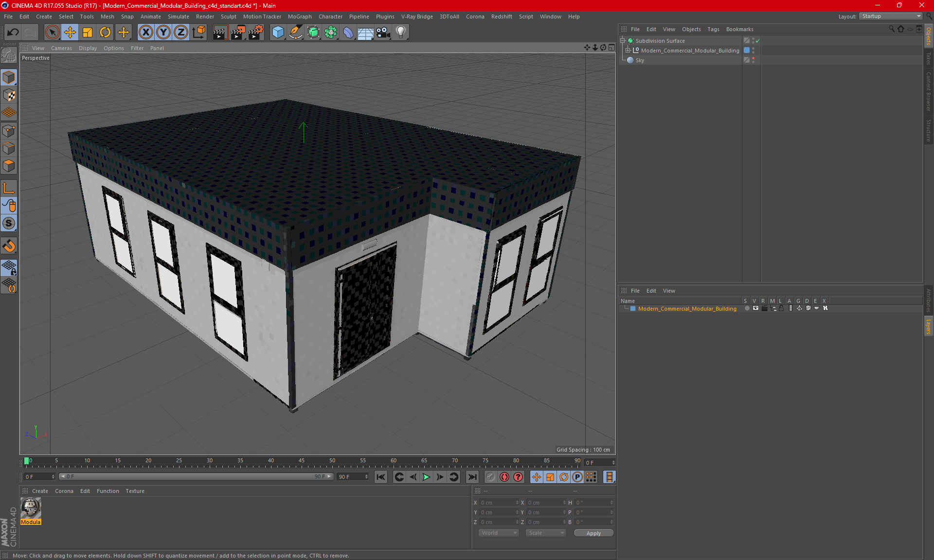
Task: Select the Live Selection tool
Action: [x=52, y=33]
